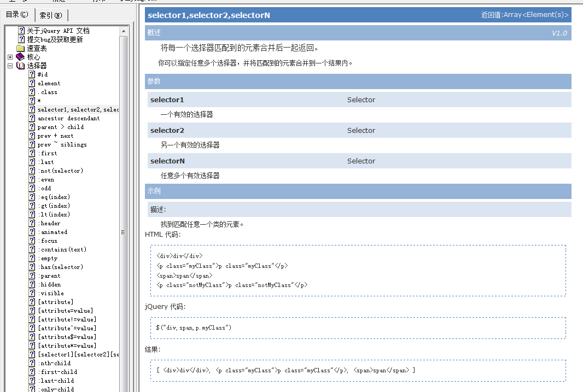Open the [attribute!=value] topic
This screenshot has height=392, width=583.
pyautogui.click(x=67, y=319)
